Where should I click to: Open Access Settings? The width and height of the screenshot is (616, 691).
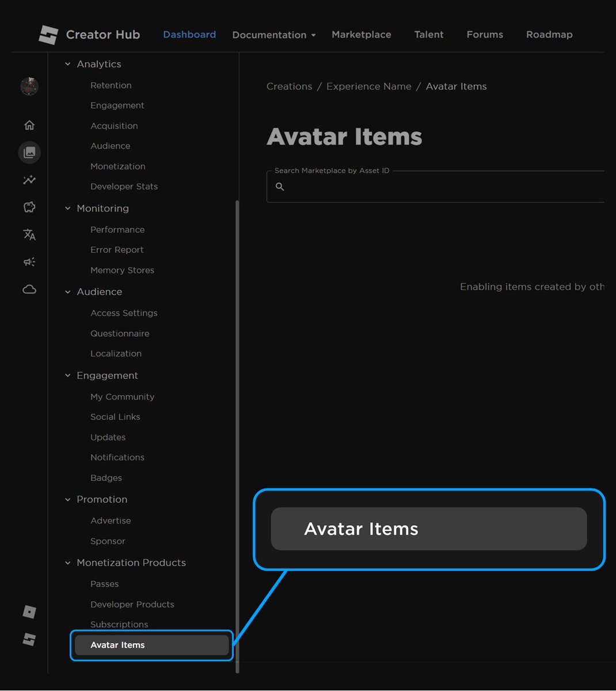click(124, 313)
